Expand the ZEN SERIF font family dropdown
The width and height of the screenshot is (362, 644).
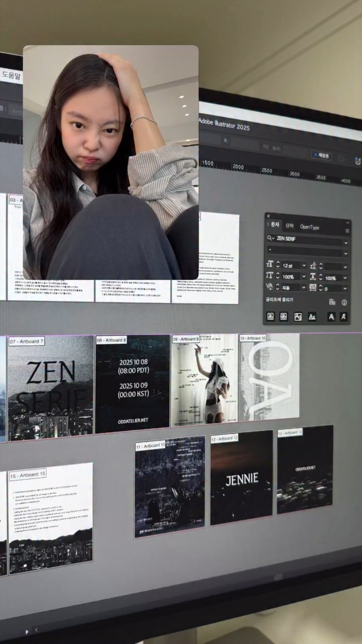point(345,242)
